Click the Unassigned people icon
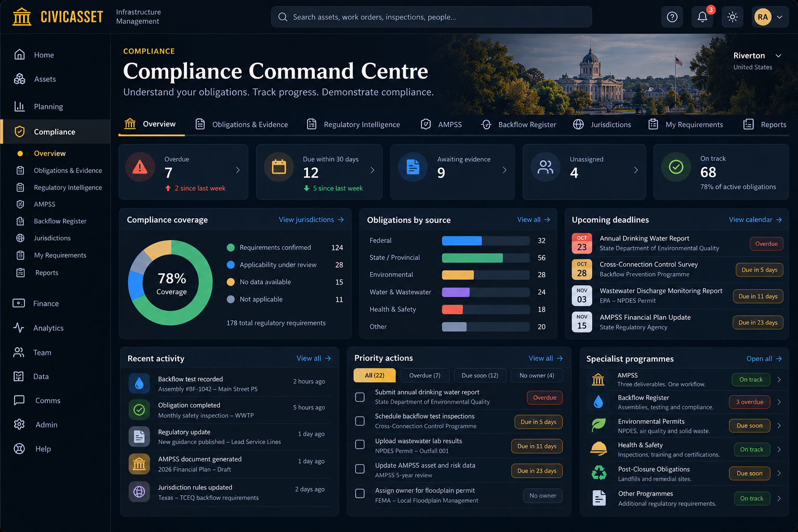Image resolution: width=798 pixels, height=532 pixels. (546, 167)
